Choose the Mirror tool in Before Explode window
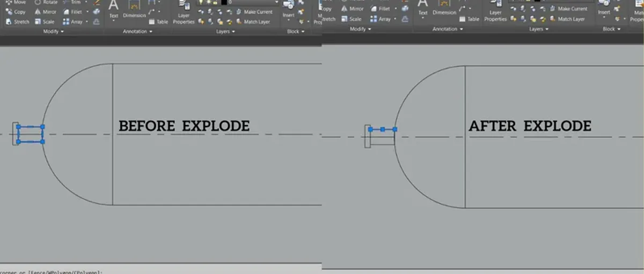The image size is (644, 274). coord(46,12)
